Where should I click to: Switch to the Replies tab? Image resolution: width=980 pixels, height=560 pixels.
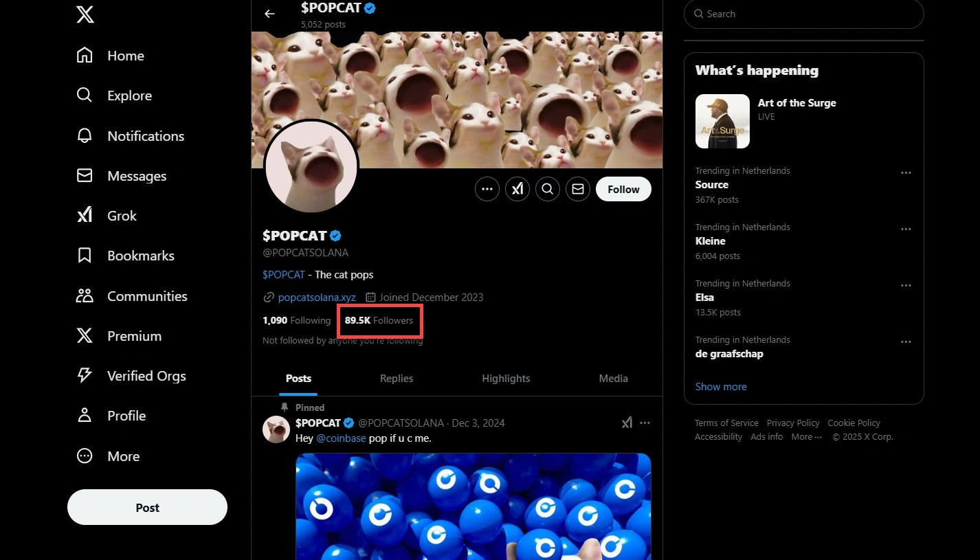(x=397, y=379)
